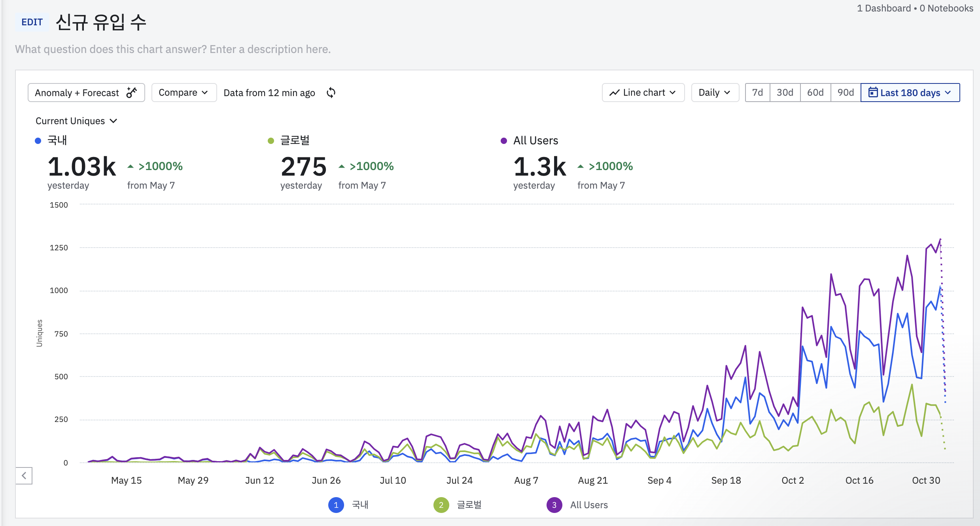Click the chart title 신규 유입 수
This screenshot has width=980, height=526.
click(x=101, y=22)
